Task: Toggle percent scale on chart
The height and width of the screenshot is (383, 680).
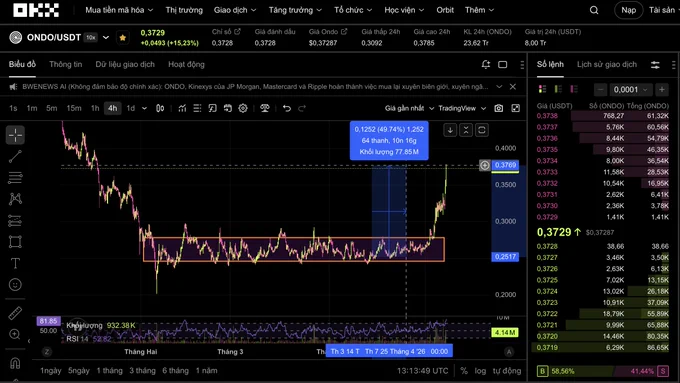Action: tap(464, 371)
